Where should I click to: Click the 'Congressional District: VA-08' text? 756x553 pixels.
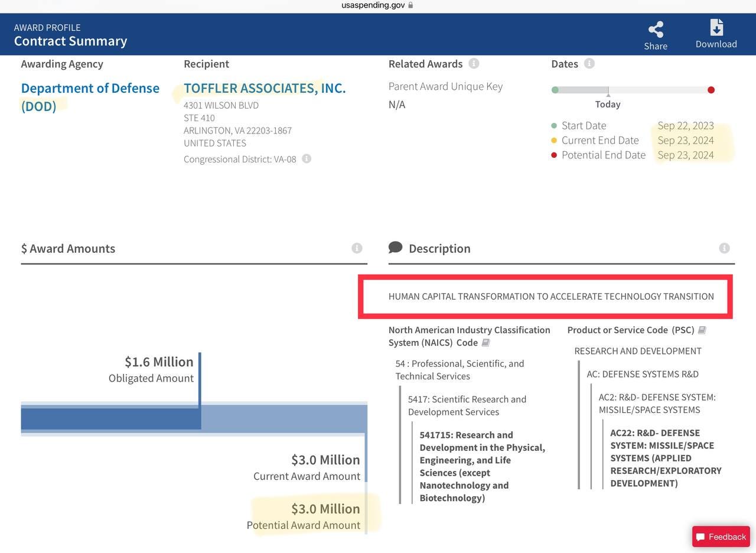click(x=240, y=159)
